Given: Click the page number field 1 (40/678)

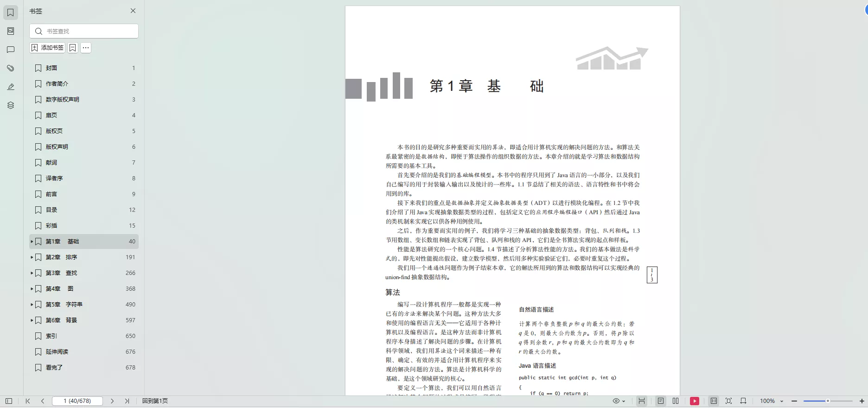Looking at the screenshot, I should (77, 401).
